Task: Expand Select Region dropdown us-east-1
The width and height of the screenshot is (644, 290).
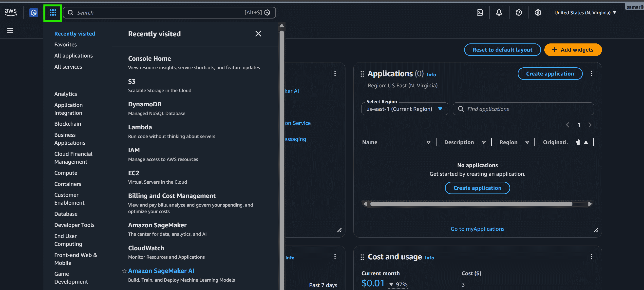Action: click(x=404, y=109)
